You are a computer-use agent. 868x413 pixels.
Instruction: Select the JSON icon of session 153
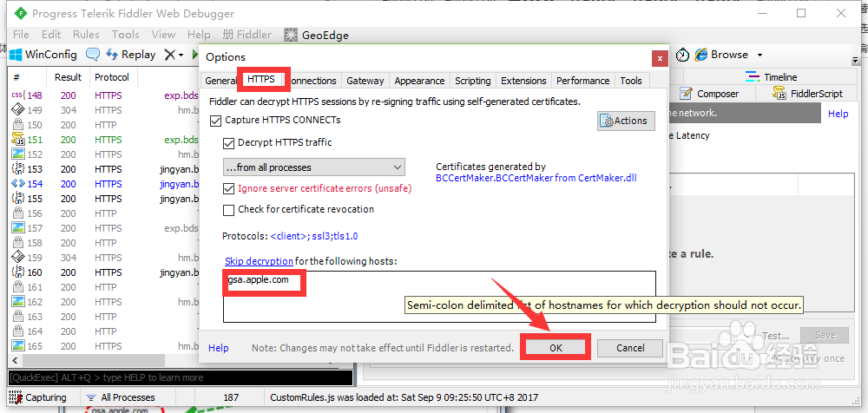pos(17,169)
